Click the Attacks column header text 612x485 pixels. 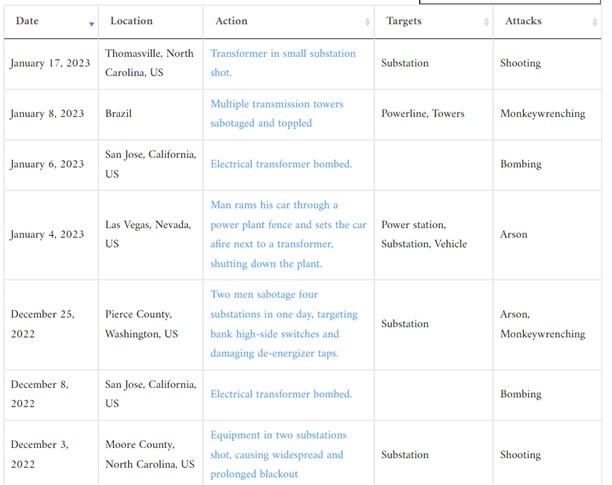pos(523,21)
